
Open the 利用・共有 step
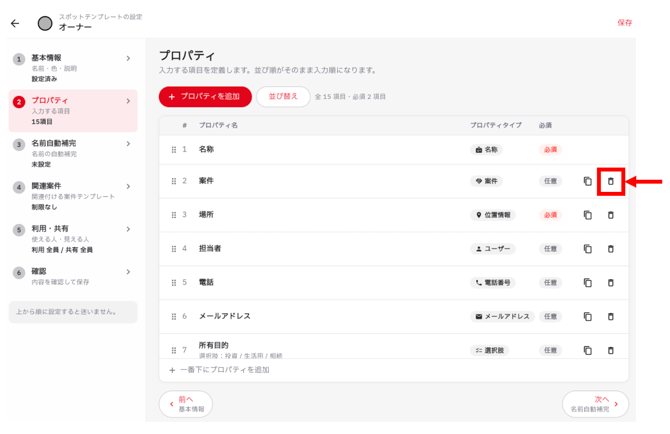tap(73, 239)
